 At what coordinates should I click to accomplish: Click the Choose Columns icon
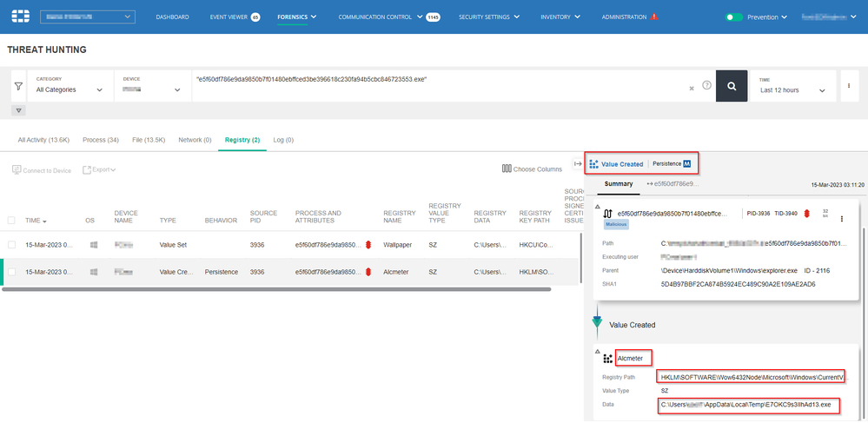pyautogui.click(x=506, y=169)
